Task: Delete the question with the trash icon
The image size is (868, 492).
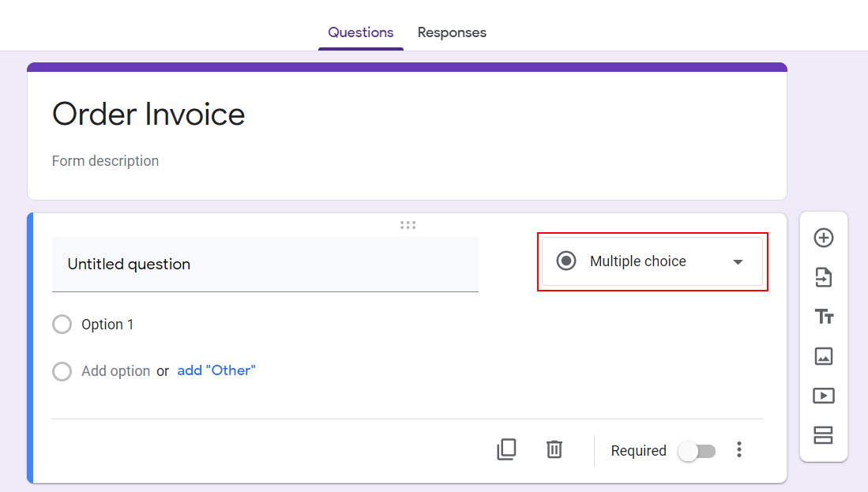Action: (554, 450)
